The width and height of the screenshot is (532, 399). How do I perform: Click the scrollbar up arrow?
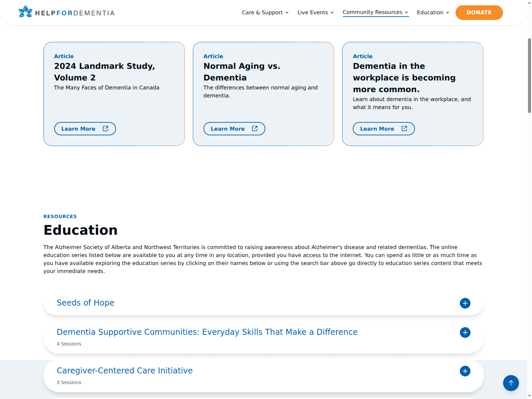pyautogui.click(x=529, y=3)
